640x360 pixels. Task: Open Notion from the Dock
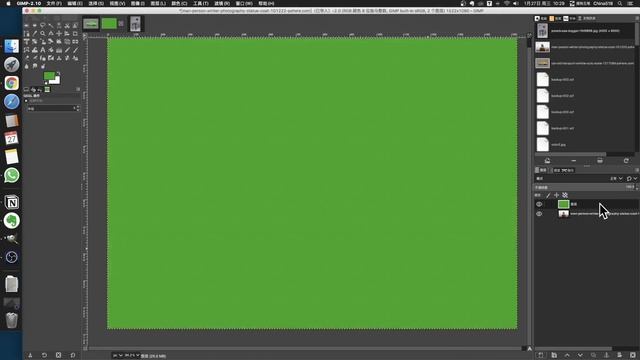(11, 202)
